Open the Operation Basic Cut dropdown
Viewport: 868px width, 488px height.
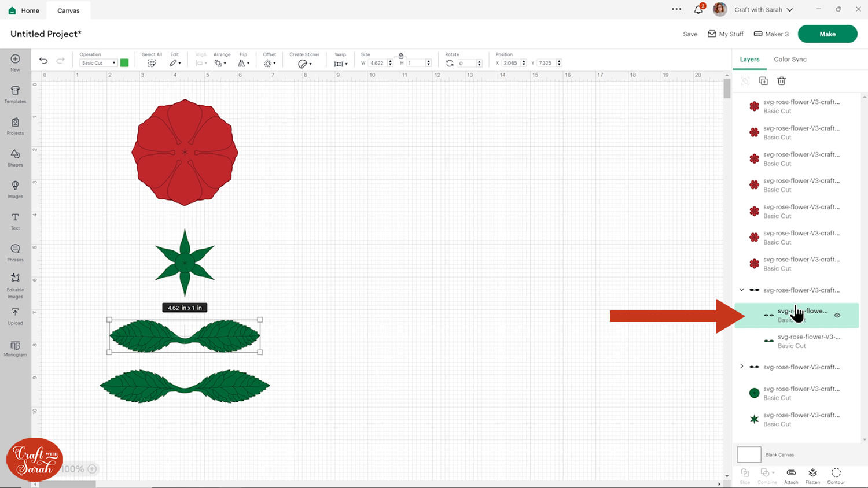click(98, 63)
